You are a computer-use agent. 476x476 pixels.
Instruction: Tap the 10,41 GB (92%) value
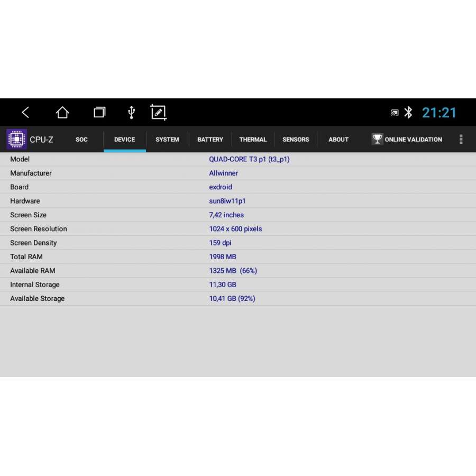pyautogui.click(x=232, y=299)
